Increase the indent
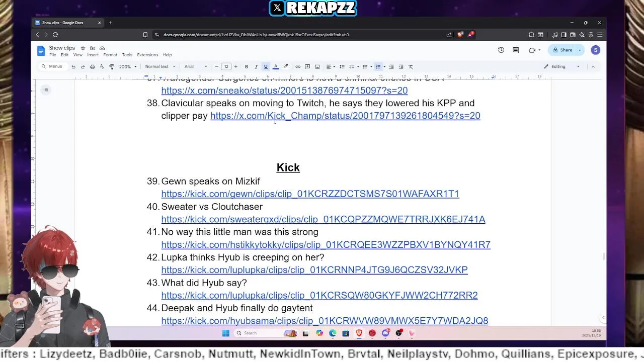The width and height of the screenshot is (644, 362). [401, 67]
